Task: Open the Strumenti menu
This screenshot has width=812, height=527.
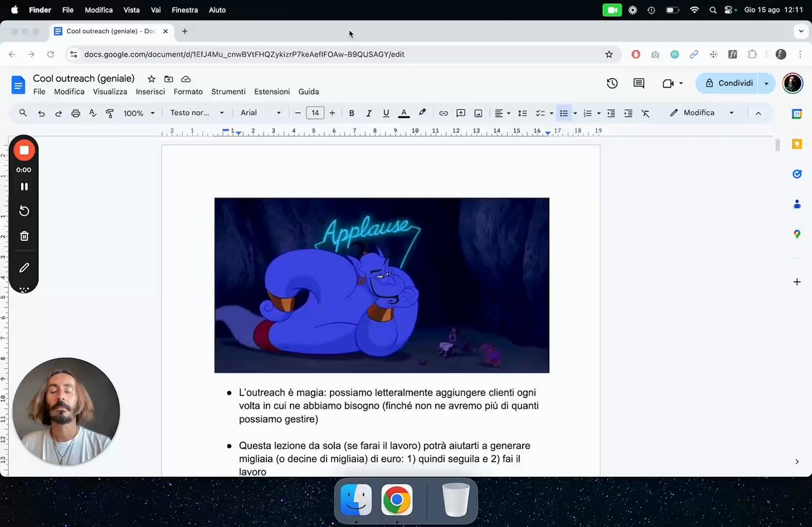Action: (x=228, y=92)
